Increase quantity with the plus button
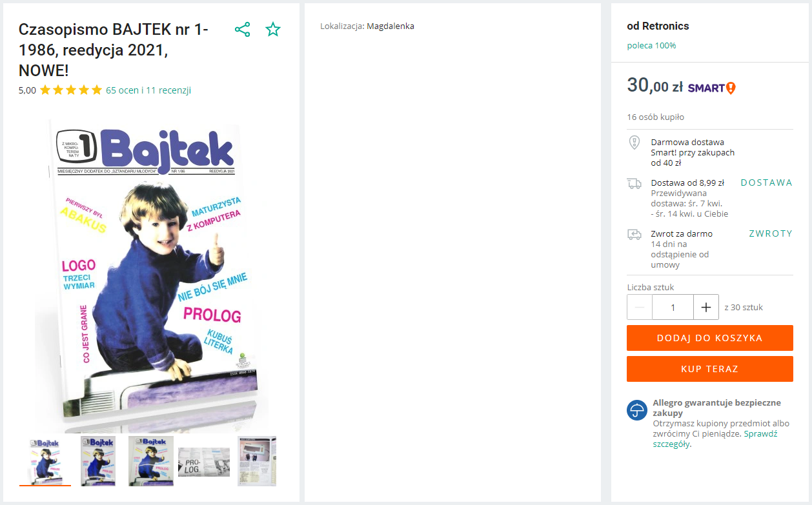 point(706,308)
